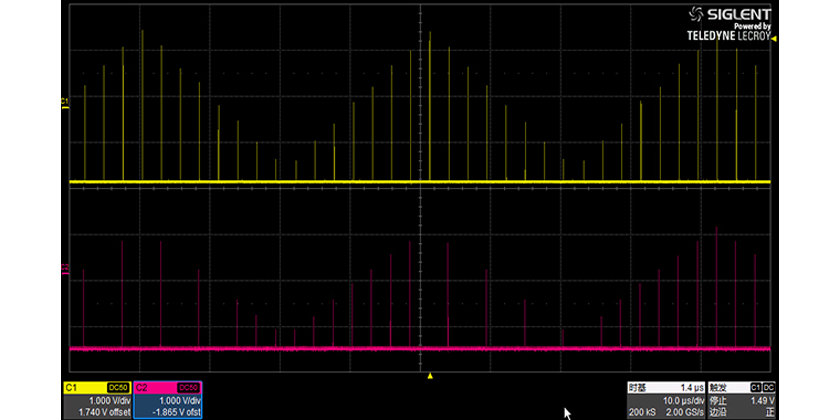Click the yellow trigger level arrow marker

pos(772,37)
